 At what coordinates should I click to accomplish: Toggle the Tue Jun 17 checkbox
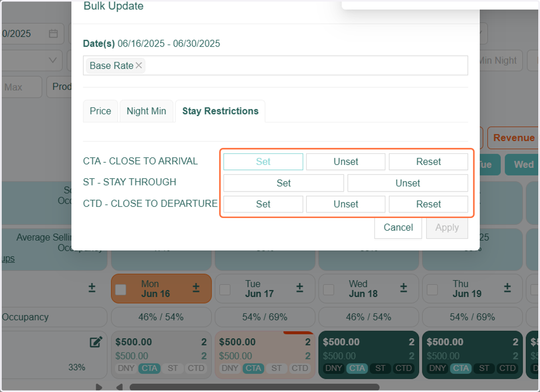point(225,290)
